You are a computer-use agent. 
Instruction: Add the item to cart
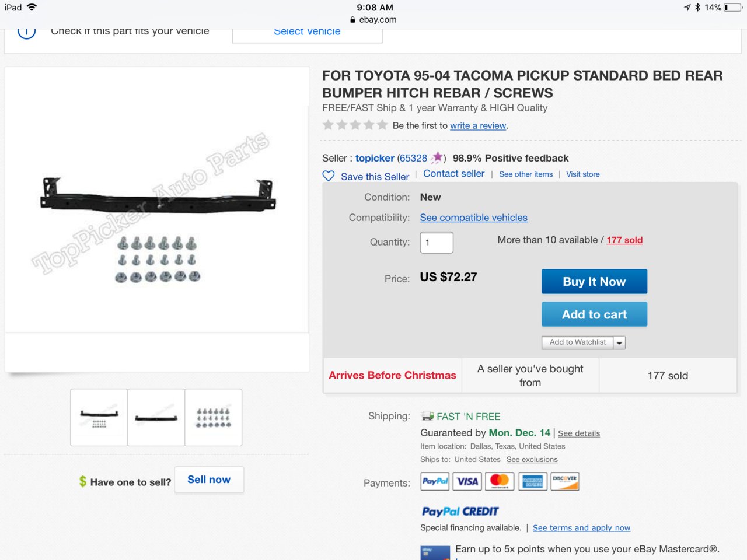[x=594, y=314]
